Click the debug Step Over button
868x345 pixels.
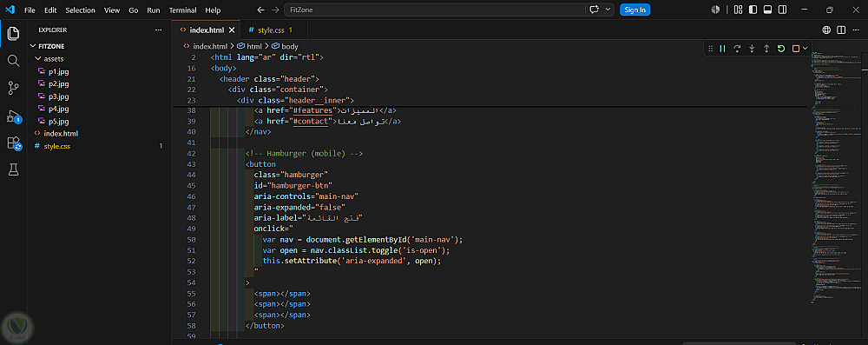pos(737,49)
